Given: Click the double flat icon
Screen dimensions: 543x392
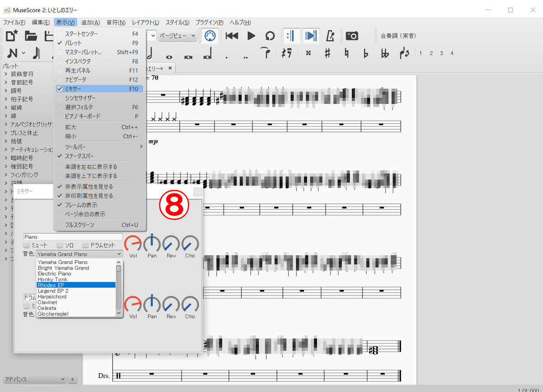Looking at the screenshot, I should (x=385, y=53).
